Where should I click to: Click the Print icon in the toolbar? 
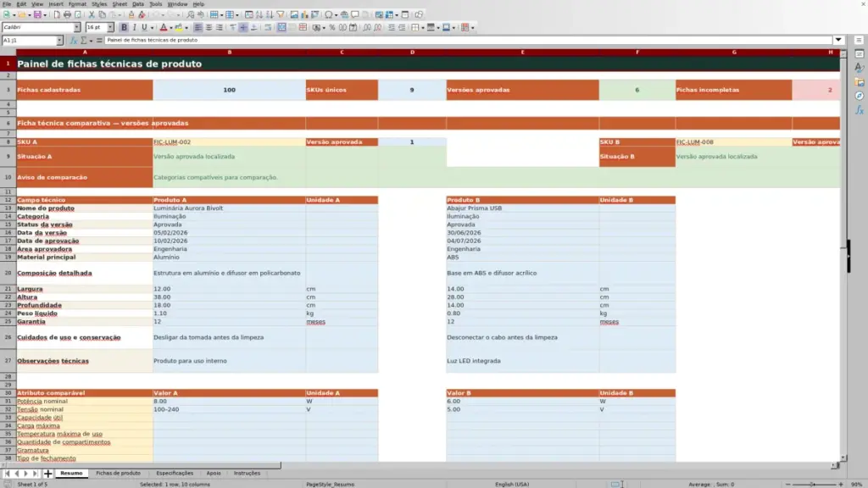tap(67, 15)
